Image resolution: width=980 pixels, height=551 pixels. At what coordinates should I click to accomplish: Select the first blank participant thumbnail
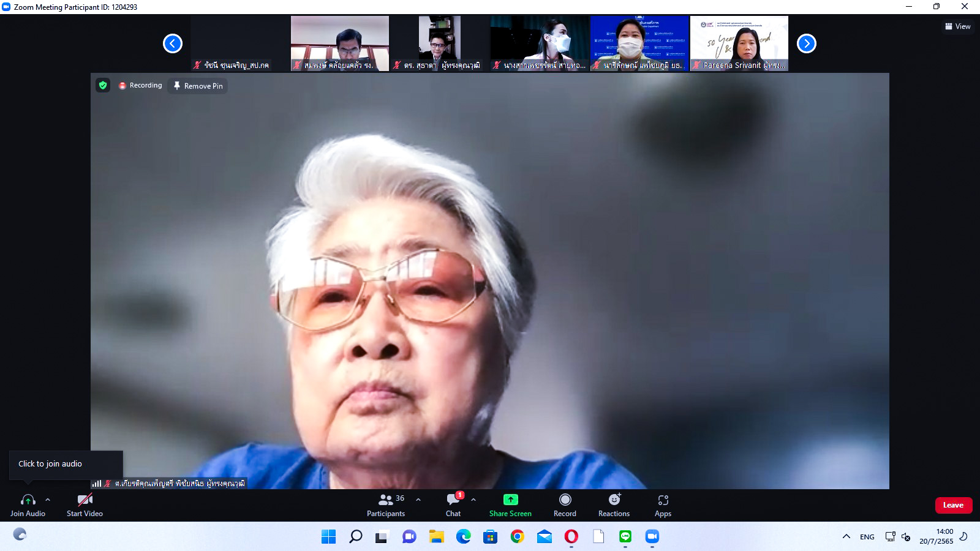240,43
